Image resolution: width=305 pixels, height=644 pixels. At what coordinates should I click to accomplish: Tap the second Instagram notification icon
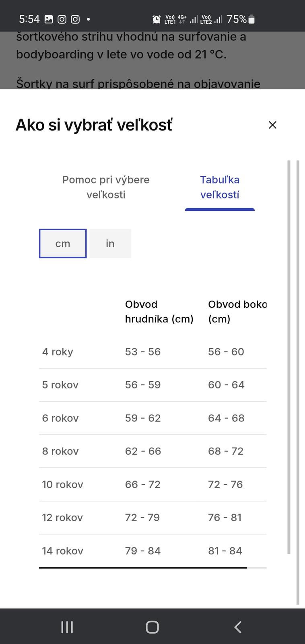pos(75,19)
